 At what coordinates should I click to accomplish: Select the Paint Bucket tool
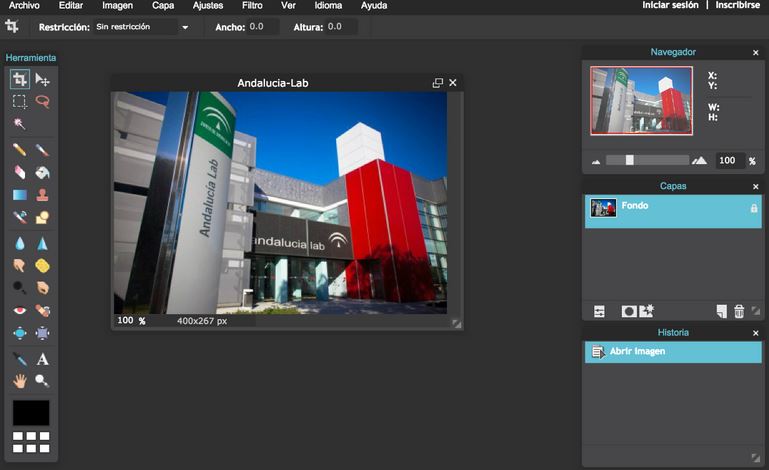coord(42,172)
